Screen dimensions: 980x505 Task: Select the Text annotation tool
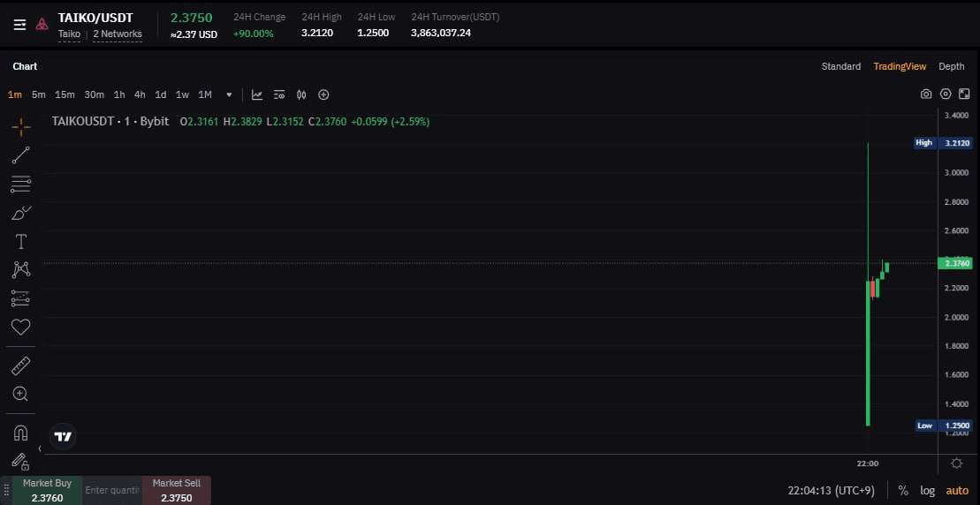pos(20,242)
